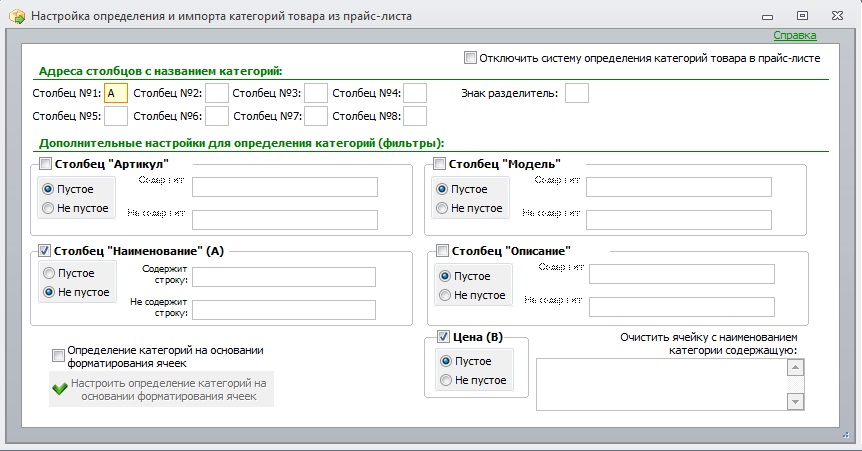
Task: Open the Справка help link
Action: tap(794, 36)
